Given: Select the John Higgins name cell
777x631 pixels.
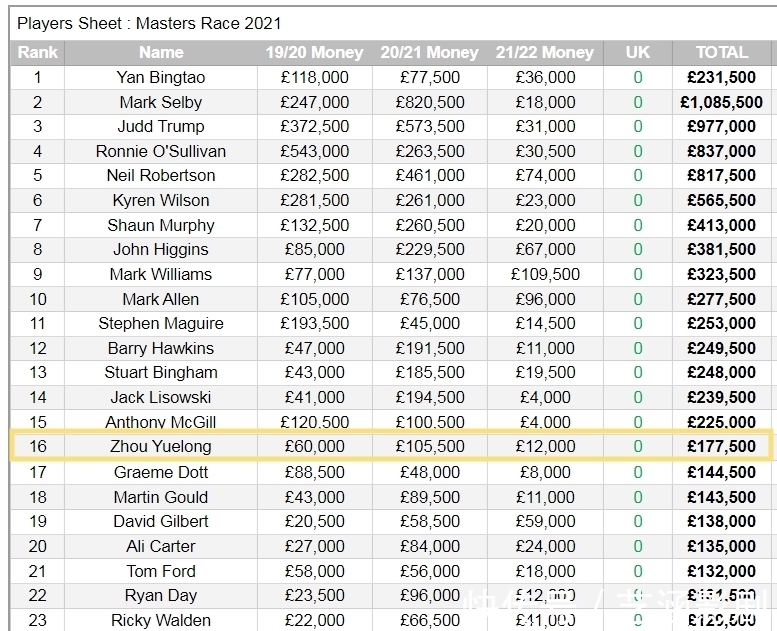Looking at the screenshot, I should pos(161,249).
